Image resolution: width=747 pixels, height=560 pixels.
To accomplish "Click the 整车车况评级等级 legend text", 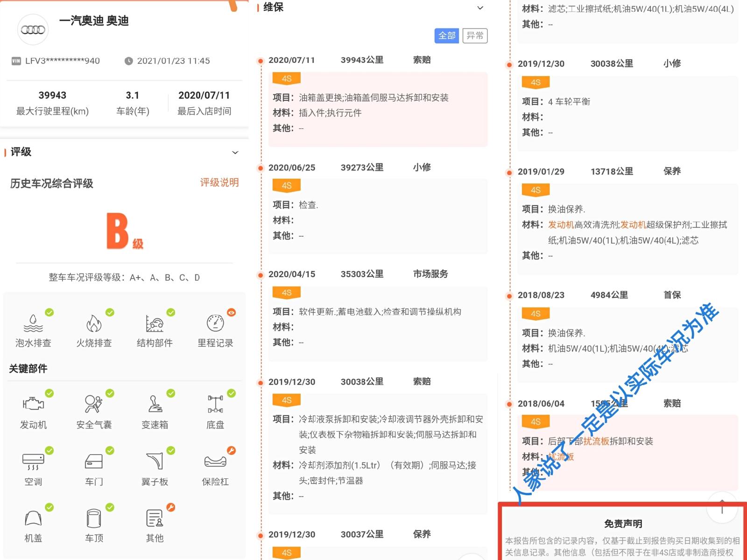I will tap(124, 278).
